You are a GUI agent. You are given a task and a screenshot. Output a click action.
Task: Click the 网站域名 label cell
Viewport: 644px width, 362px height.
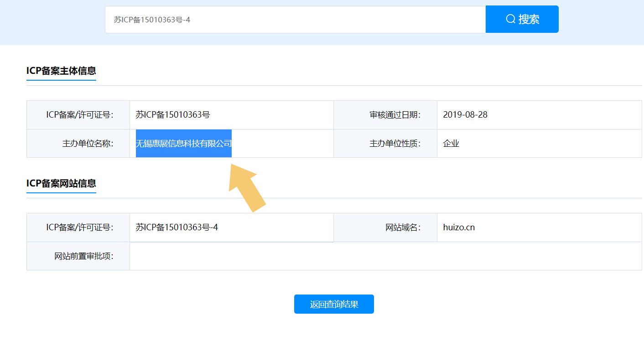[403, 228]
